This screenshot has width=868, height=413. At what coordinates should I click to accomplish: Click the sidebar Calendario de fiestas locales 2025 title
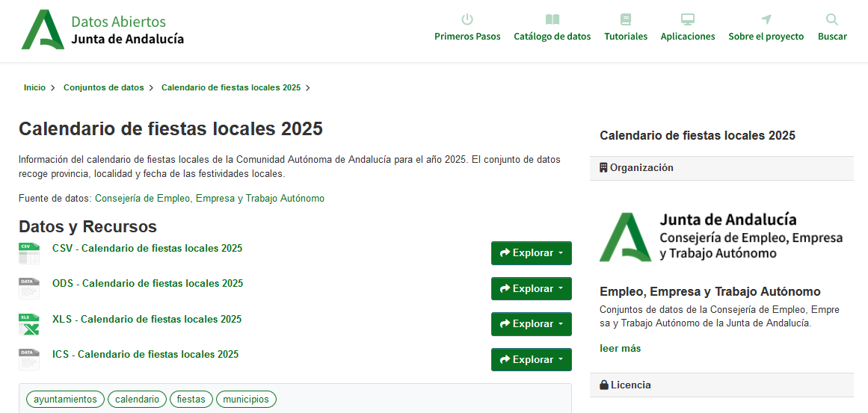coord(698,135)
